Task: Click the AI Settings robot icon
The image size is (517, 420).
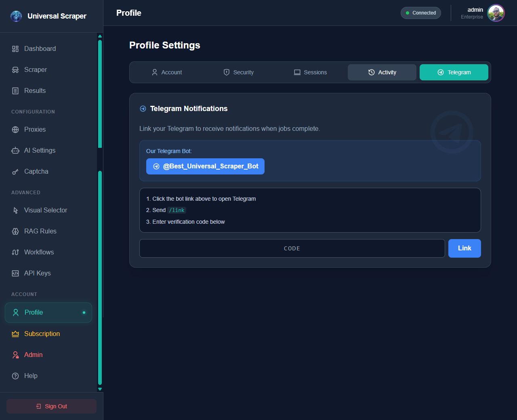Action: pyautogui.click(x=15, y=151)
